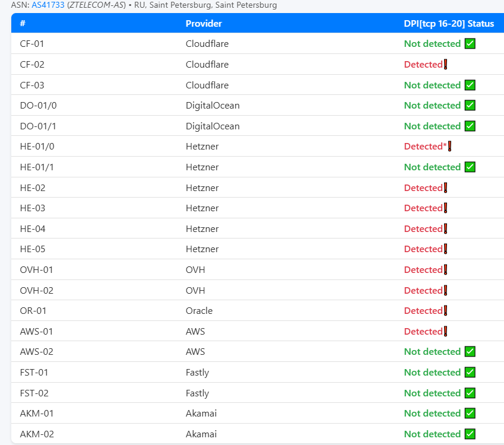
Task: Click the green checkmark icon in AWS-02 row
Action: 470,351
